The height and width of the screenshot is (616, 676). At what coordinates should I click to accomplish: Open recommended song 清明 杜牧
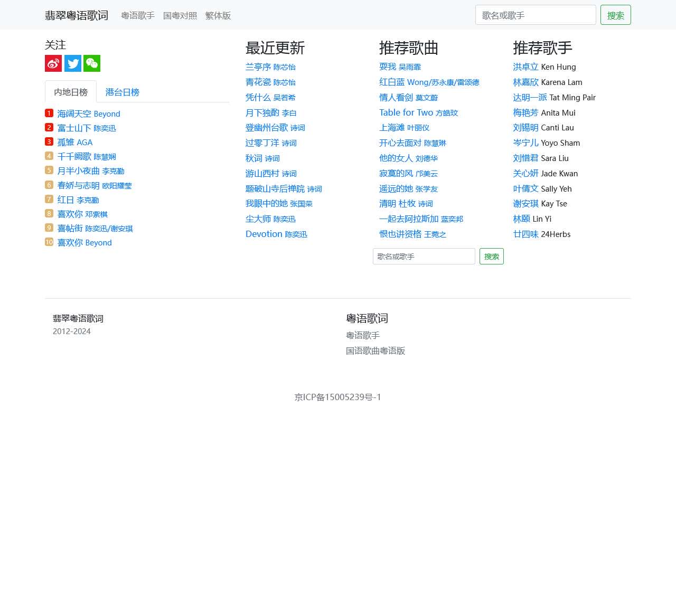[406, 203]
